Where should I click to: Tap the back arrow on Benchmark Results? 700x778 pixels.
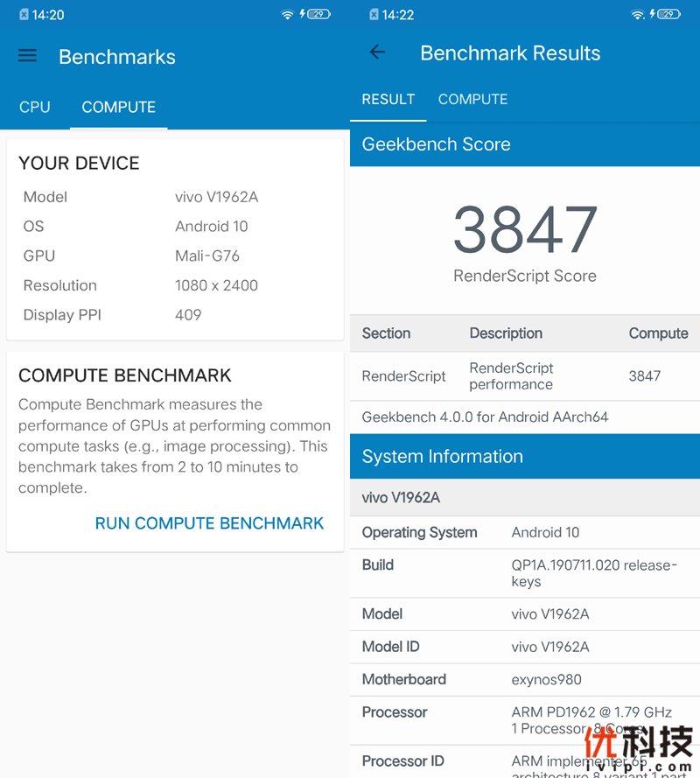click(376, 53)
